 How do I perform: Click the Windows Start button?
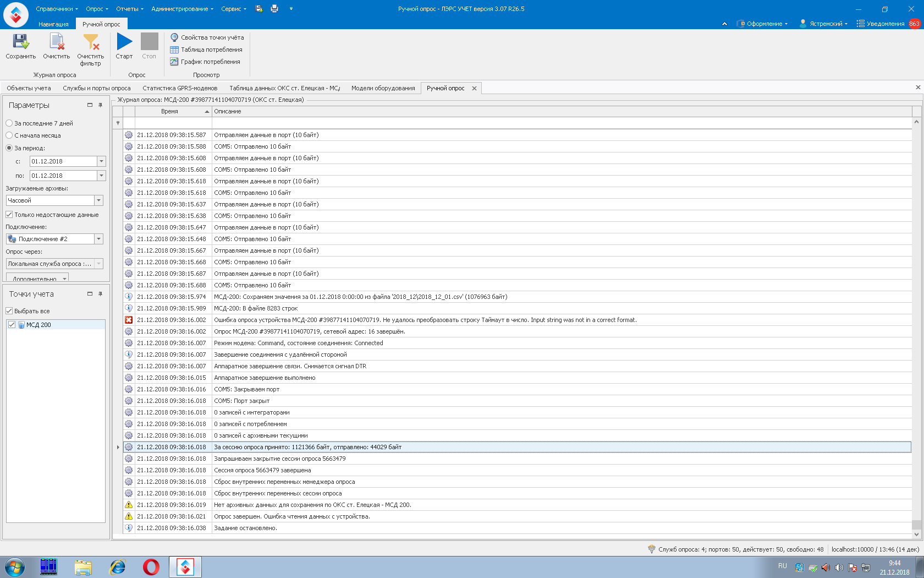(x=14, y=567)
